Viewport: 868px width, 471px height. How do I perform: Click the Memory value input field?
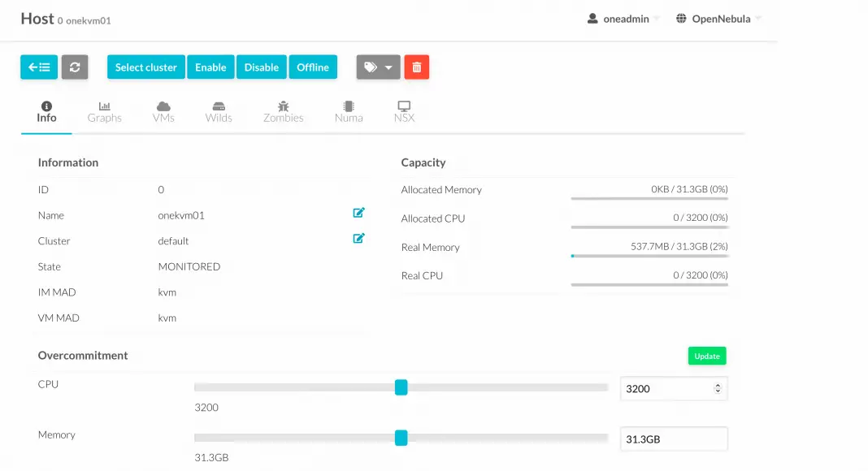pyautogui.click(x=673, y=439)
